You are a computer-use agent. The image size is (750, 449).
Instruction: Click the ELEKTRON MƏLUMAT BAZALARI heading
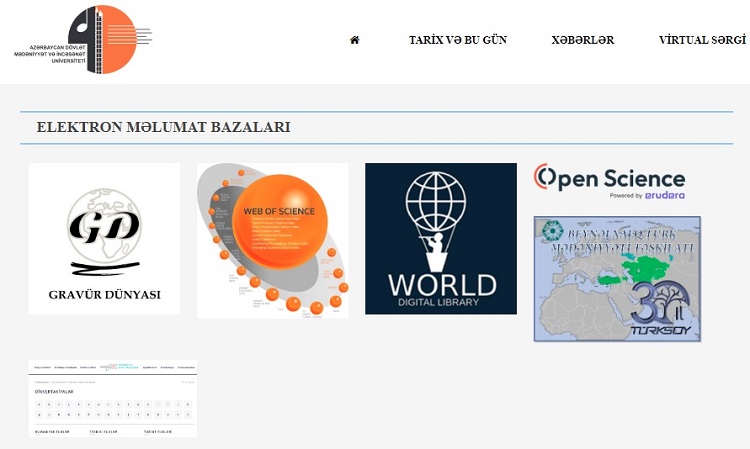click(x=163, y=128)
